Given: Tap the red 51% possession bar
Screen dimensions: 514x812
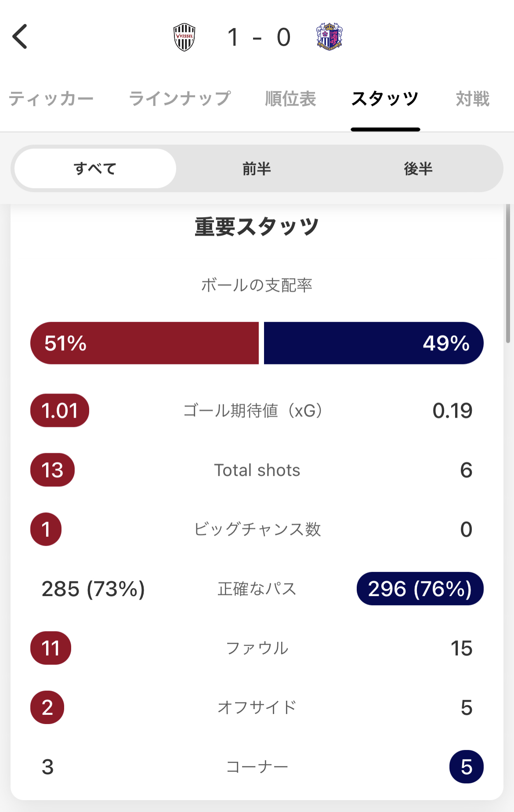Looking at the screenshot, I should [x=145, y=343].
